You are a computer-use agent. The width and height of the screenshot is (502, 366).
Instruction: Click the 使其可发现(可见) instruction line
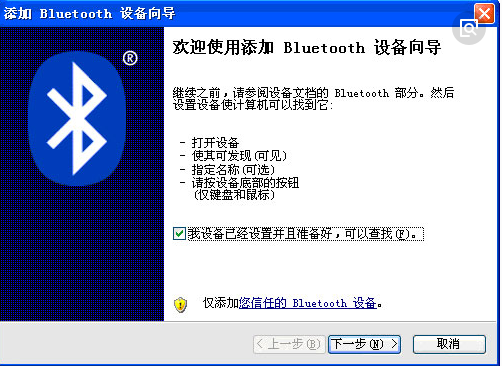click(x=239, y=156)
